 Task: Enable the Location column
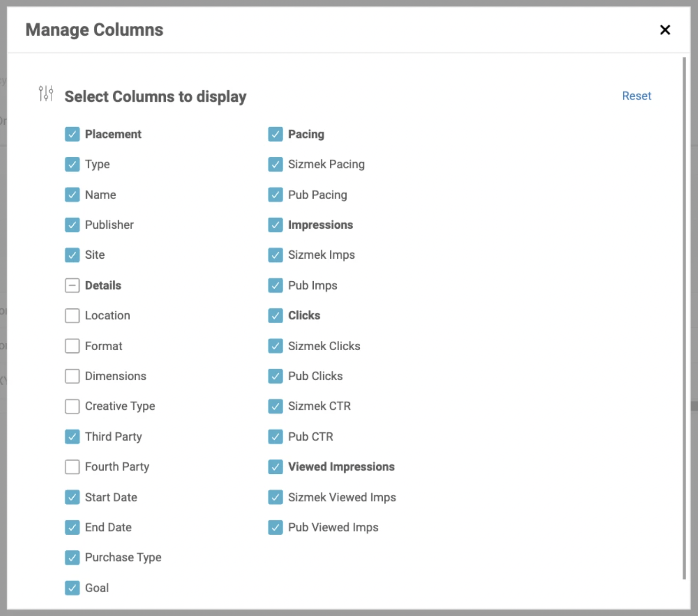pos(72,316)
